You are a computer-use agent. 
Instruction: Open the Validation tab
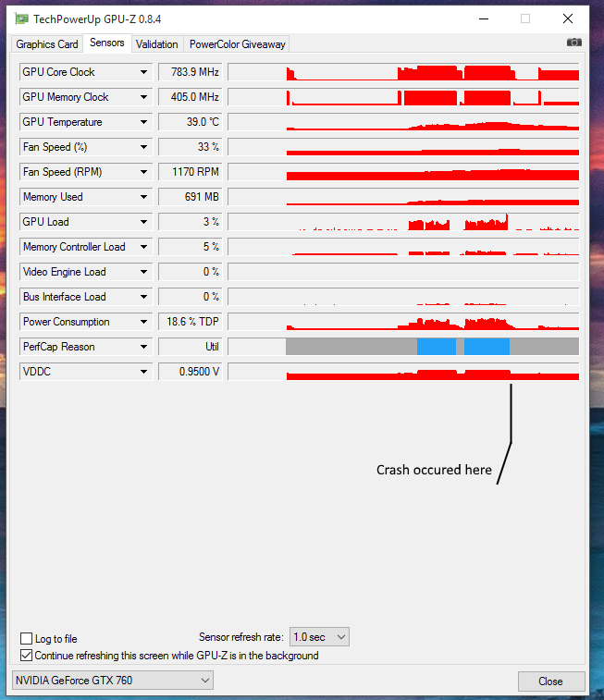point(156,44)
